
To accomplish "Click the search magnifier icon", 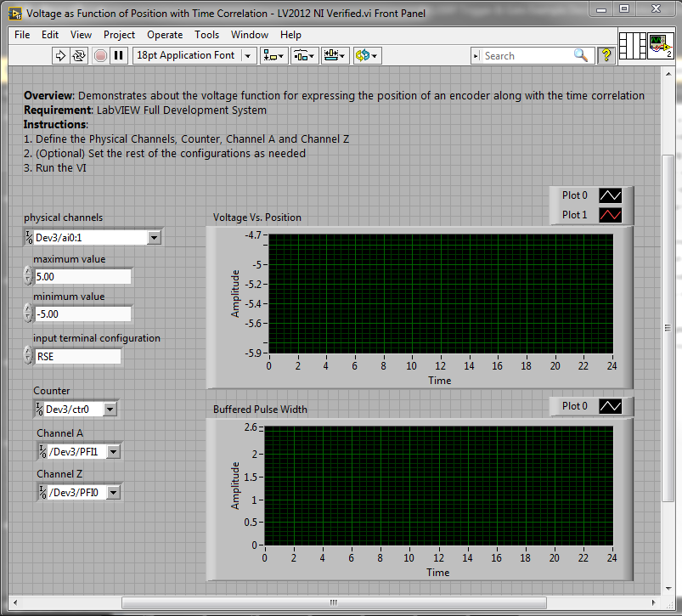I will (x=581, y=56).
